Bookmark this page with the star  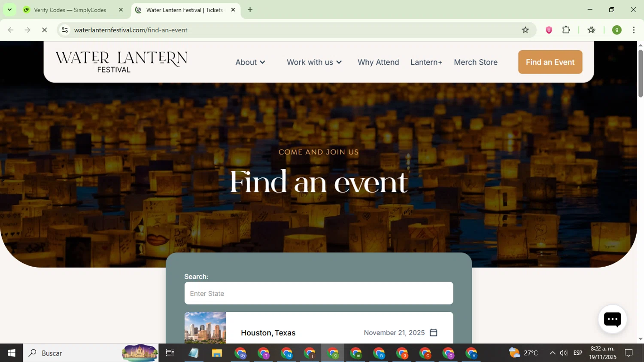(x=525, y=30)
